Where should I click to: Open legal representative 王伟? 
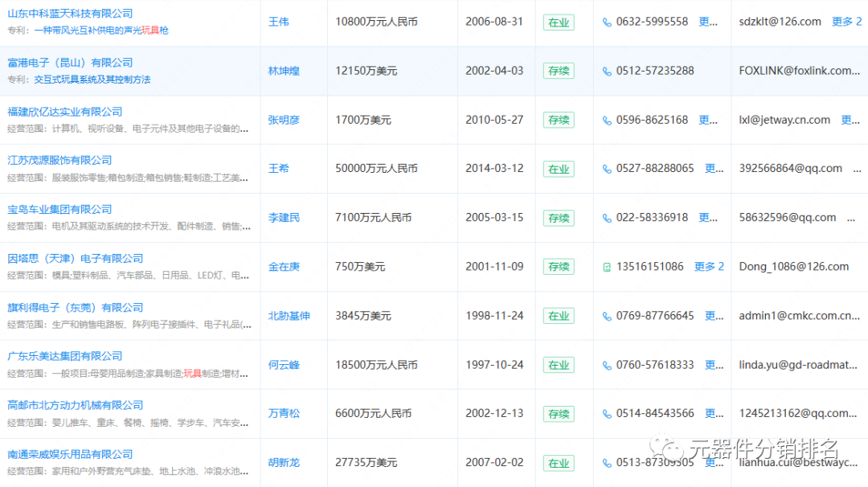tap(278, 23)
